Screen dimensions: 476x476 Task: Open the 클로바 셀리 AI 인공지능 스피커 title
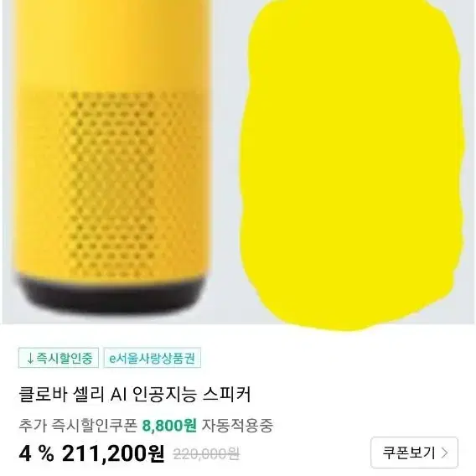coord(135,395)
